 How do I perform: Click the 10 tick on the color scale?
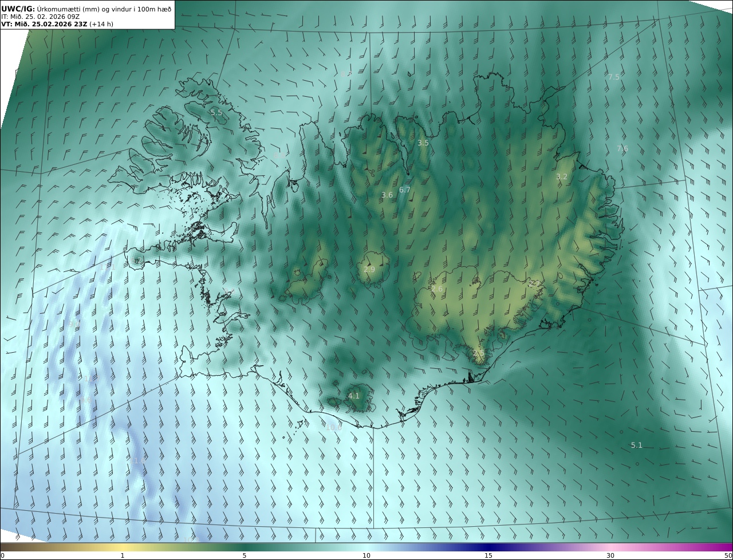click(x=366, y=555)
